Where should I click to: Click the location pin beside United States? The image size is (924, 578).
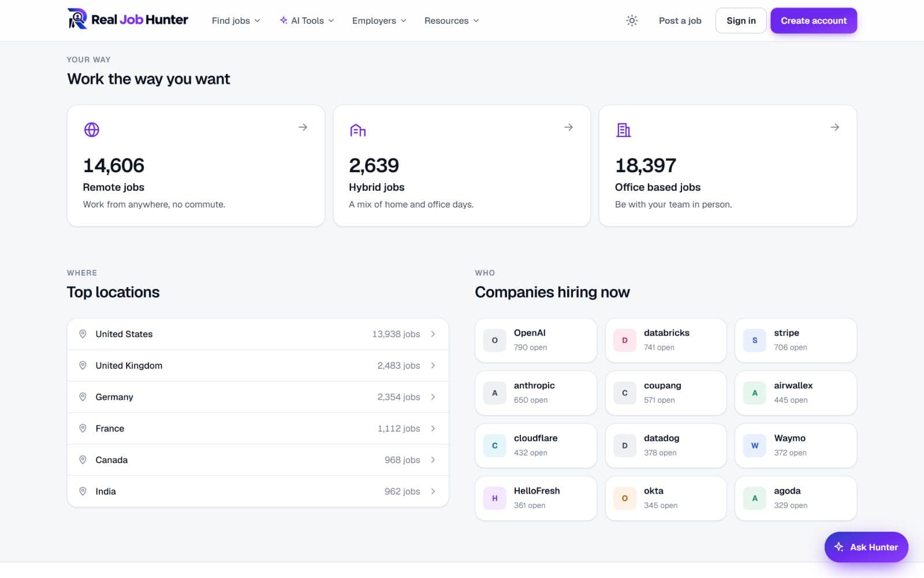click(x=83, y=334)
